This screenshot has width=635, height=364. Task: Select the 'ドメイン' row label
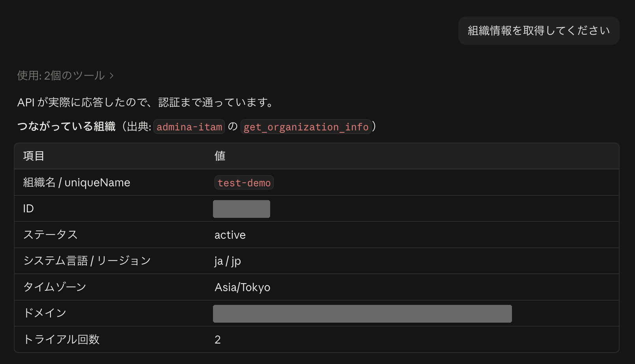45,313
